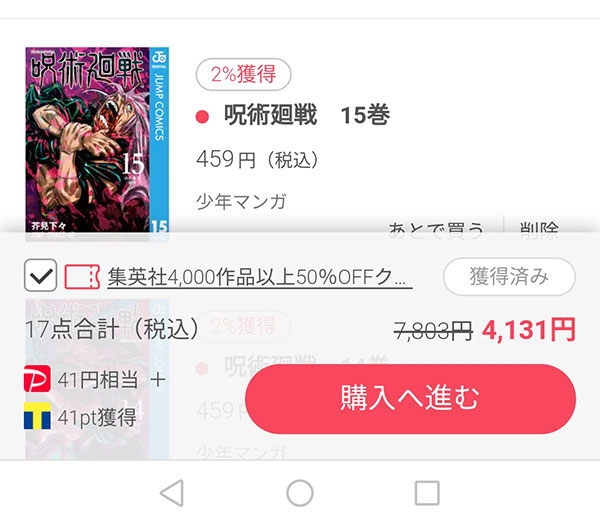Tap the 獲得済み coupon status button
Viewport: 600px width, 527px height.
(x=509, y=276)
